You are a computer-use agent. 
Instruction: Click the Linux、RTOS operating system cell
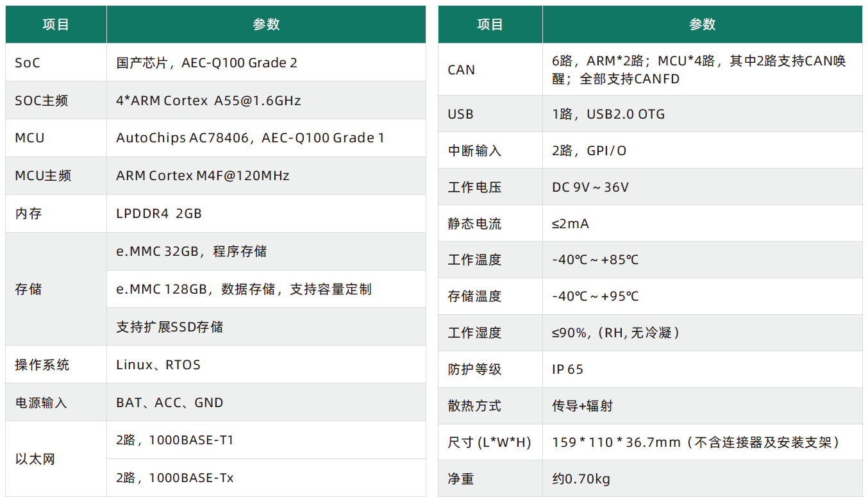(x=266, y=365)
